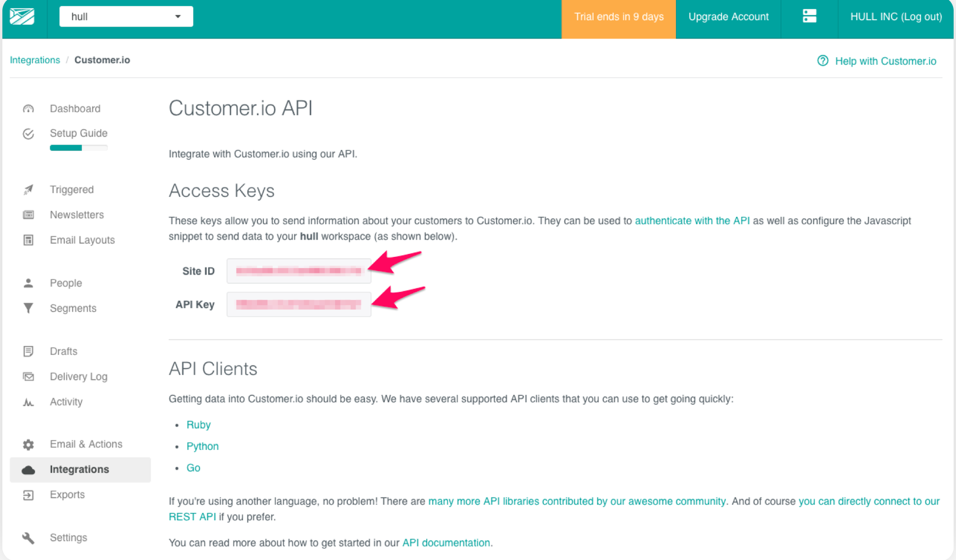The width and height of the screenshot is (956, 560).
Task: Open the Go API client link
Action: coord(193,468)
